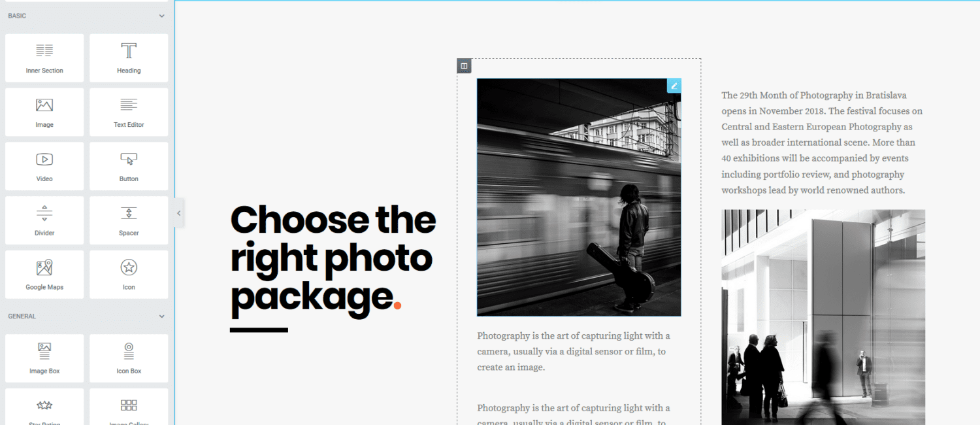Select the Icon widget with star

[x=129, y=275]
